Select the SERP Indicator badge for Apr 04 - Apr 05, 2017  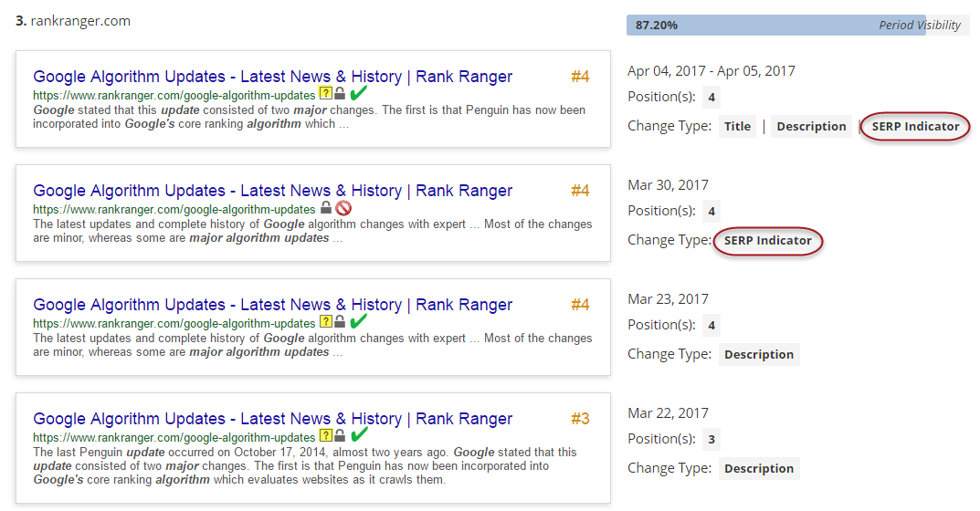pos(916,126)
